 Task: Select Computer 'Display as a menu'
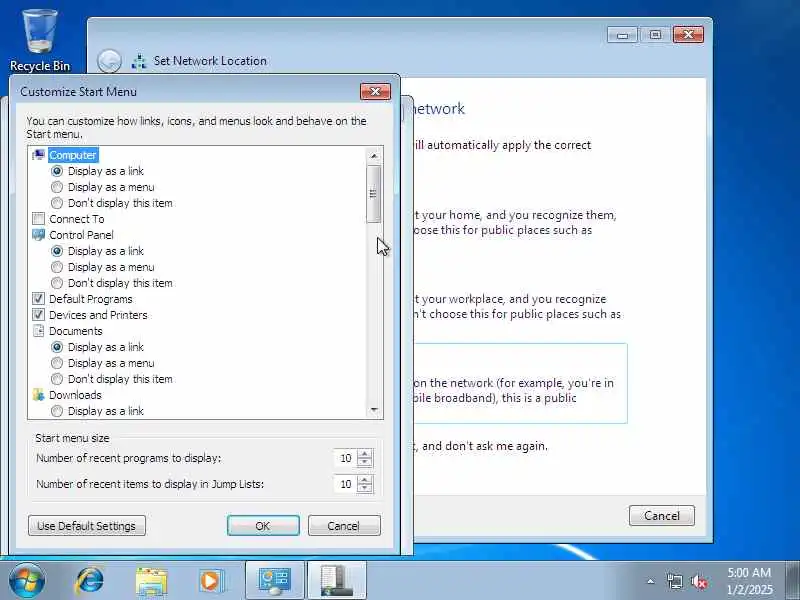point(57,187)
